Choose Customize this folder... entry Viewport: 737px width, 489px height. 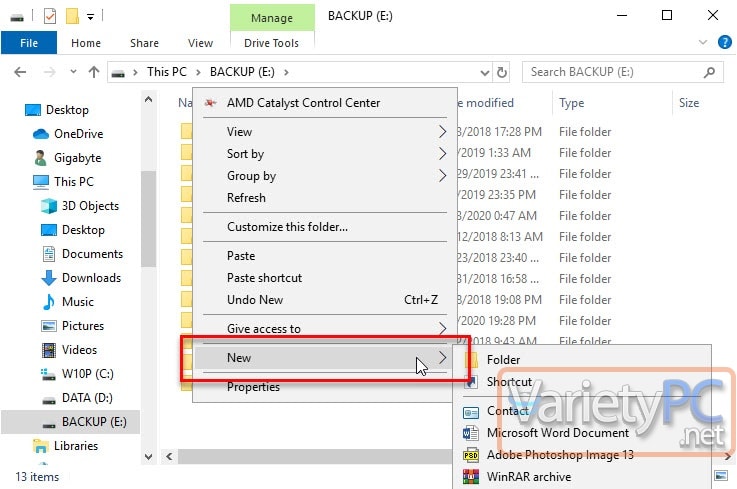tap(287, 227)
